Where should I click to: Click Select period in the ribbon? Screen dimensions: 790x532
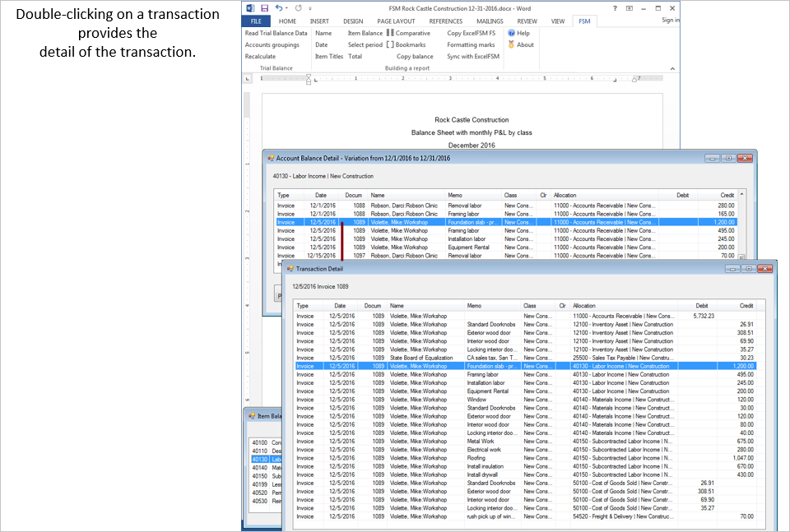click(365, 44)
